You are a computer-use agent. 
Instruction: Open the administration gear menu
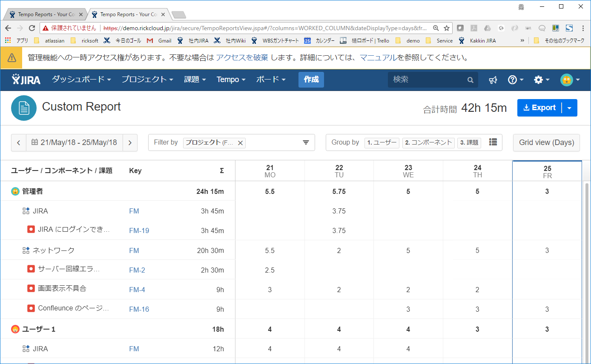pyautogui.click(x=542, y=80)
